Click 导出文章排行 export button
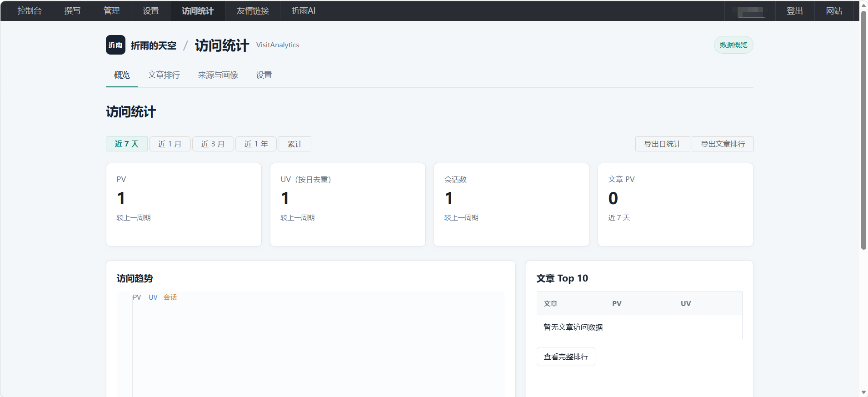868x397 pixels. pos(723,144)
